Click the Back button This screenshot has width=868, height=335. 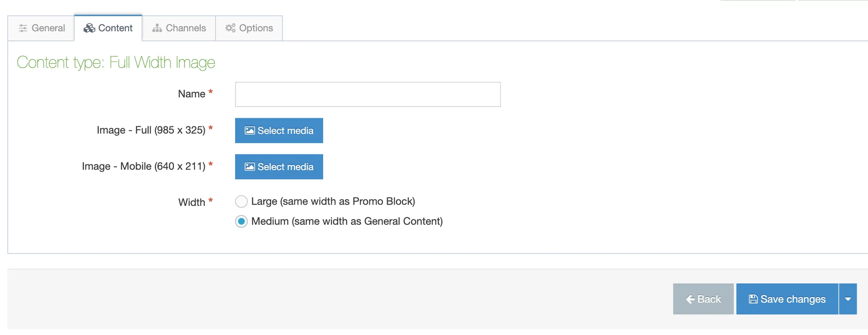703,299
